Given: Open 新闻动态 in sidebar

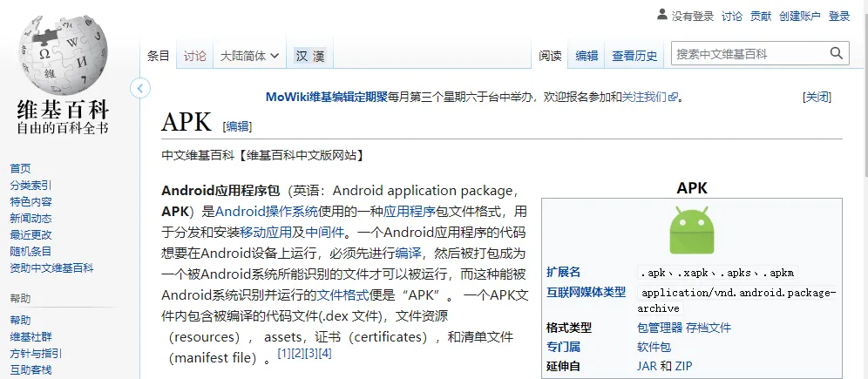Looking at the screenshot, I should pos(31,219).
